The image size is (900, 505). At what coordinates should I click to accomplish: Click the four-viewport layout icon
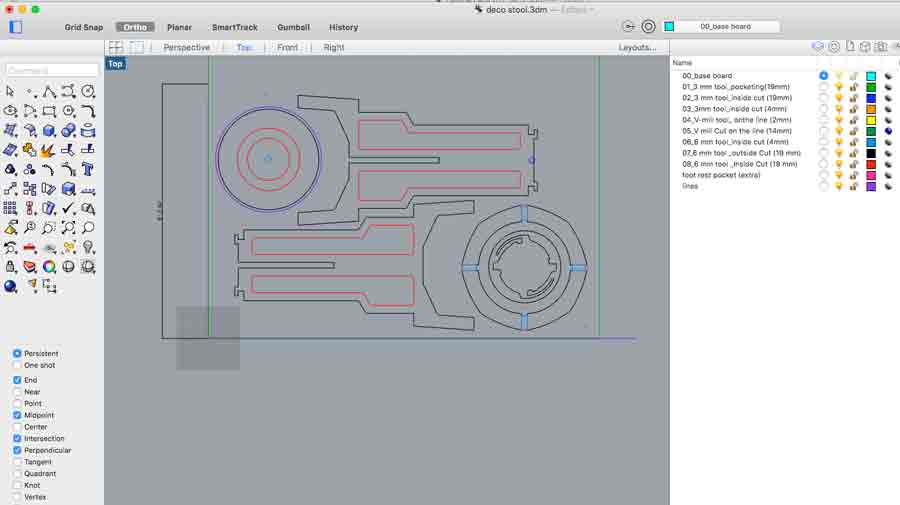pos(116,47)
